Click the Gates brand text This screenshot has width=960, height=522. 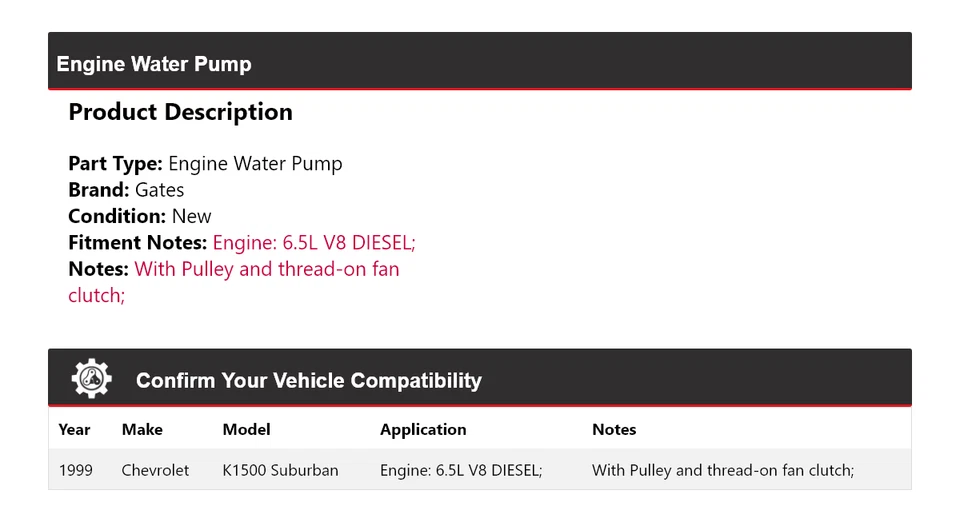[x=159, y=190]
